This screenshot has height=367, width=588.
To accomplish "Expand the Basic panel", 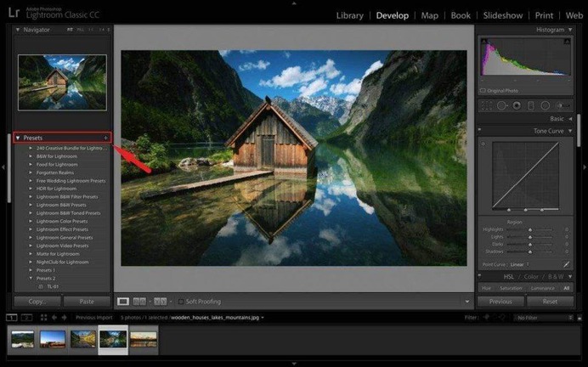I will click(570, 119).
